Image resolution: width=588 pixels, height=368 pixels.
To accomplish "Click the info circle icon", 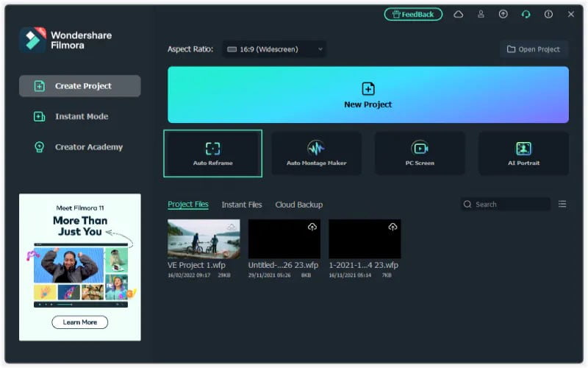I will tap(548, 14).
